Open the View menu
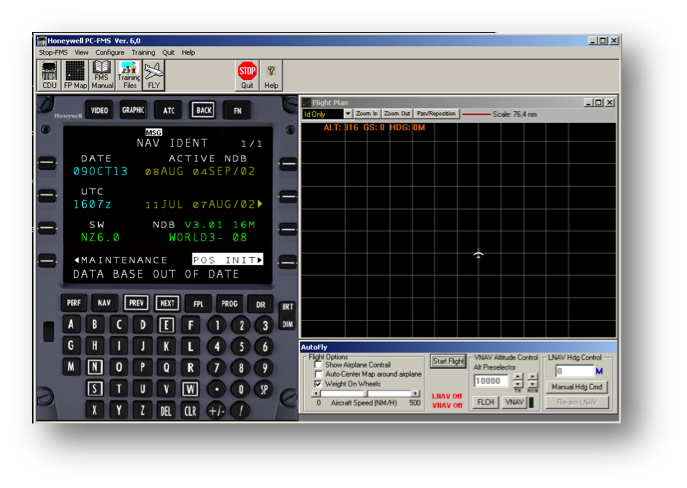Image resolution: width=687 pixels, height=488 pixels. [81, 52]
